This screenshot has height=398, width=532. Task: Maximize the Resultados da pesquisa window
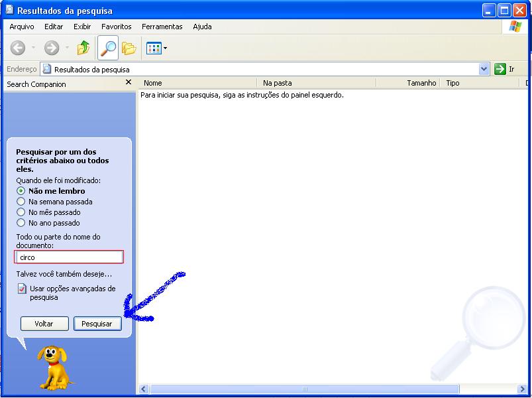coord(504,11)
